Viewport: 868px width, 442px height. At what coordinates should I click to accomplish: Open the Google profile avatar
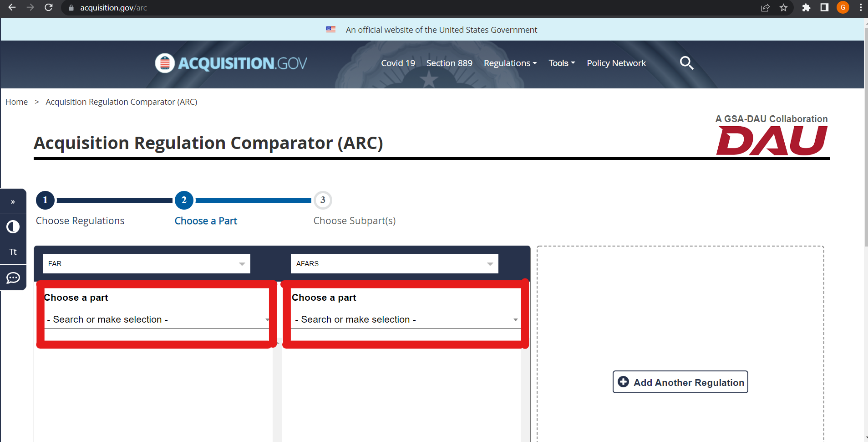coord(843,8)
